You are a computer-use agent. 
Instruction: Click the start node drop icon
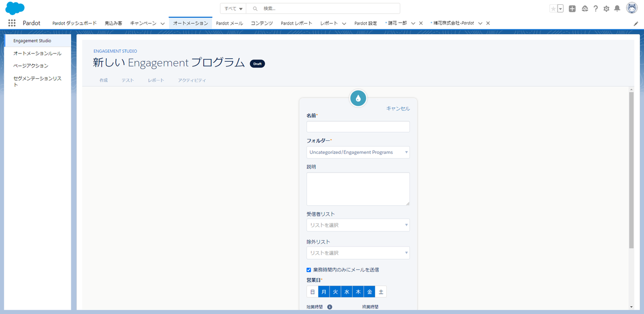(x=358, y=98)
